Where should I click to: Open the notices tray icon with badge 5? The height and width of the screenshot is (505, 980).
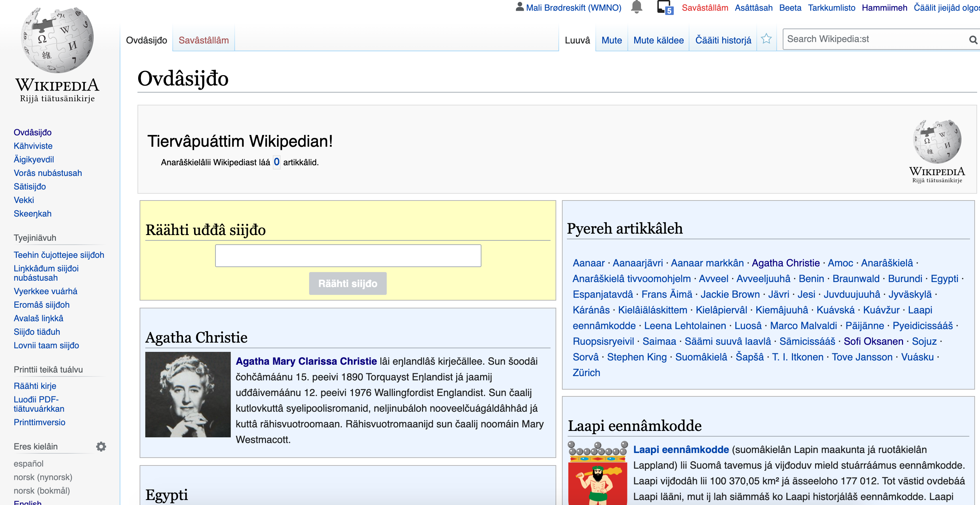(665, 7)
